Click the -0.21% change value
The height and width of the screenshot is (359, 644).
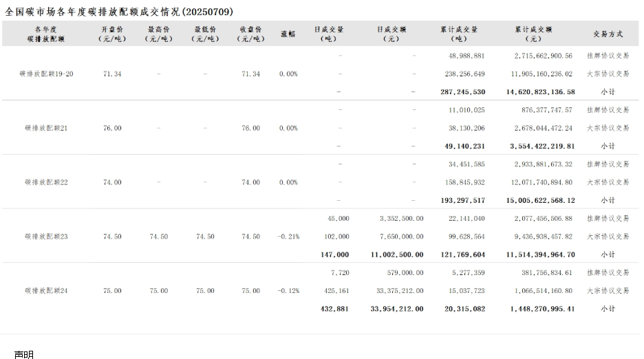pyautogui.click(x=288, y=237)
